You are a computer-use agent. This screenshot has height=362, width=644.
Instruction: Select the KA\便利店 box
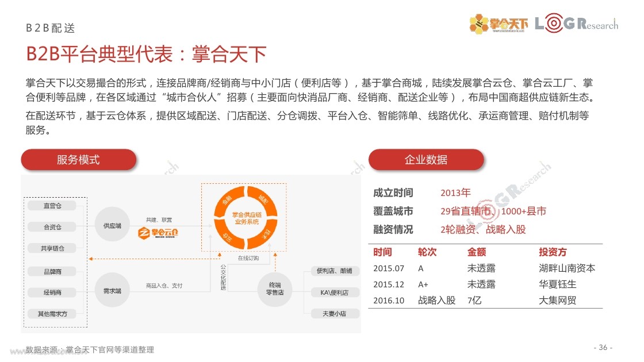334,292
